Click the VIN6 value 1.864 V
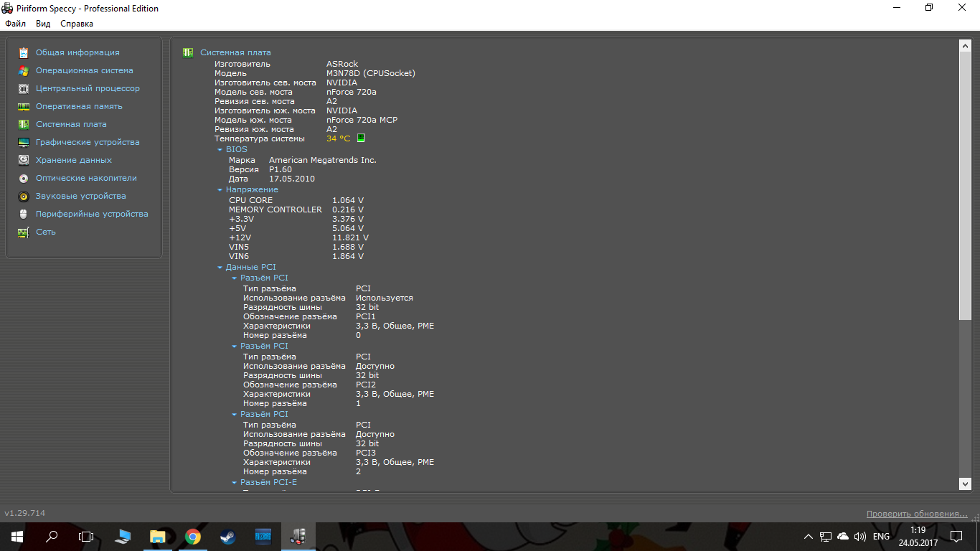 [x=348, y=256]
